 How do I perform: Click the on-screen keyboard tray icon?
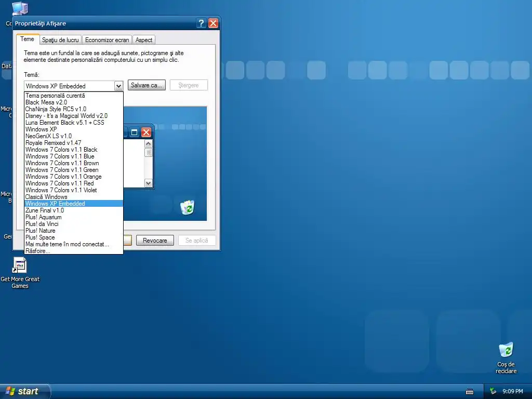point(470,392)
